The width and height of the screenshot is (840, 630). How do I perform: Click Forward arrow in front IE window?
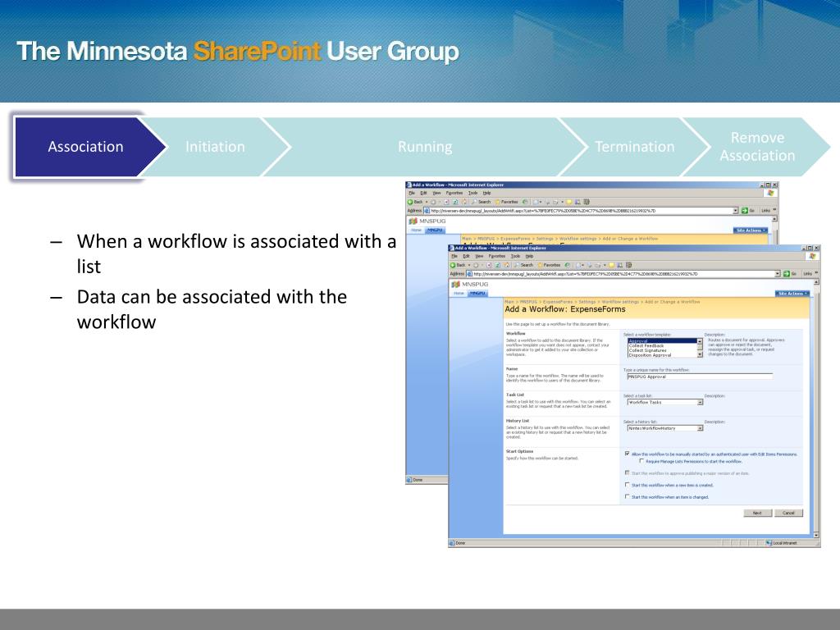click(x=476, y=265)
